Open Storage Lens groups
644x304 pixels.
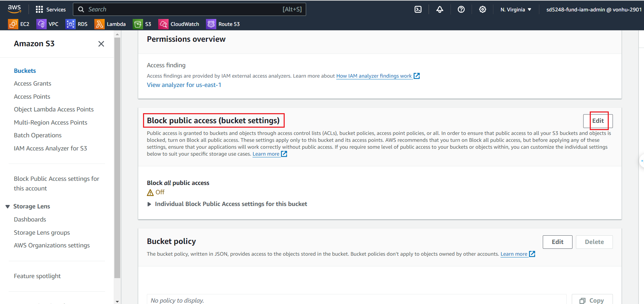[42, 233]
